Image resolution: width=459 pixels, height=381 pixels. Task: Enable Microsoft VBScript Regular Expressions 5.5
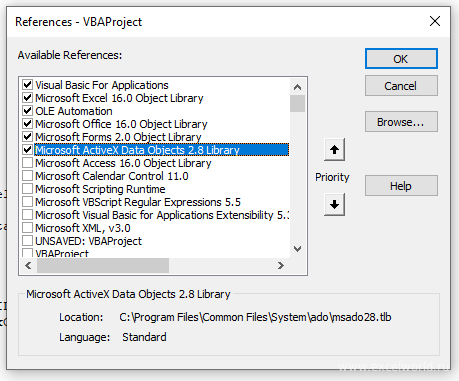coord(27,202)
